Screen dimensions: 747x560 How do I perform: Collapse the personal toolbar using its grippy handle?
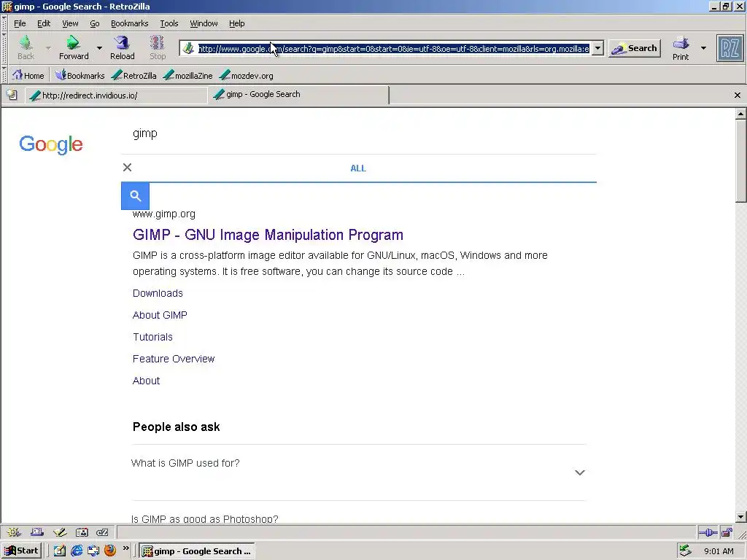click(4, 75)
